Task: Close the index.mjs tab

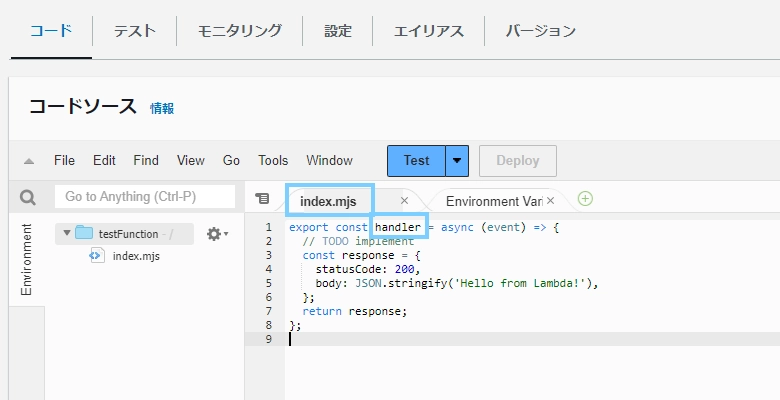Action: pyautogui.click(x=404, y=200)
